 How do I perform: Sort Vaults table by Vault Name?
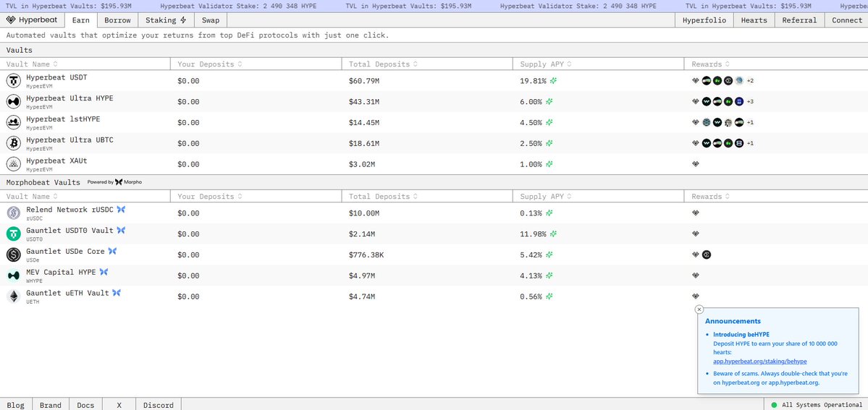point(32,64)
